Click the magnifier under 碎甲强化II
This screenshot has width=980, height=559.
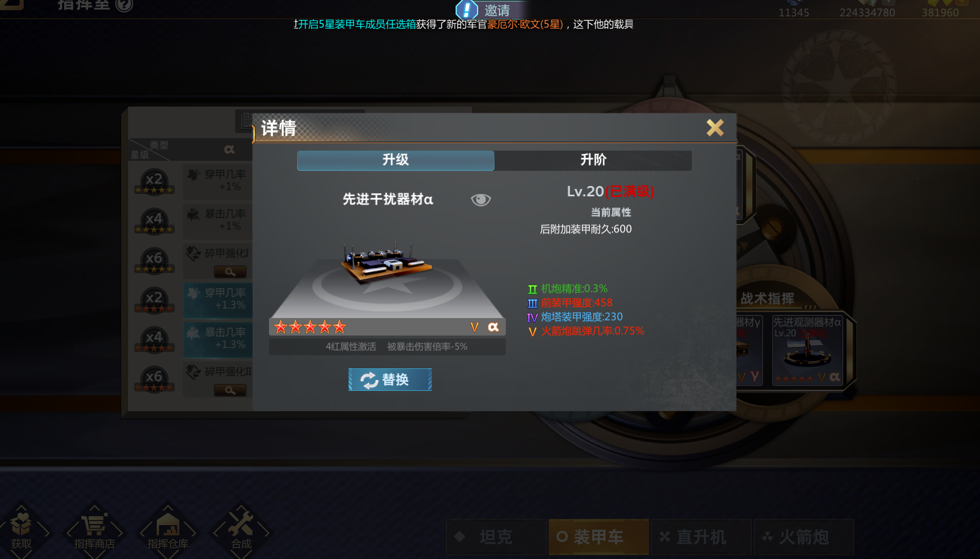[x=230, y=390]
